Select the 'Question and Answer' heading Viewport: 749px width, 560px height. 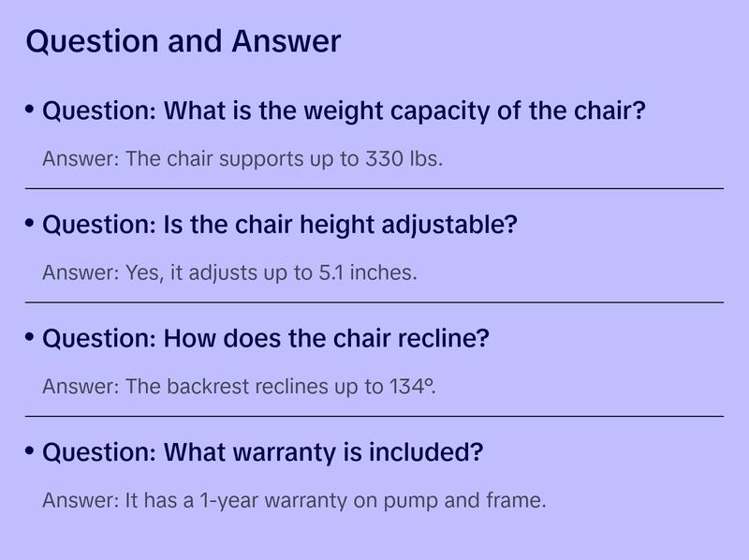183,41
